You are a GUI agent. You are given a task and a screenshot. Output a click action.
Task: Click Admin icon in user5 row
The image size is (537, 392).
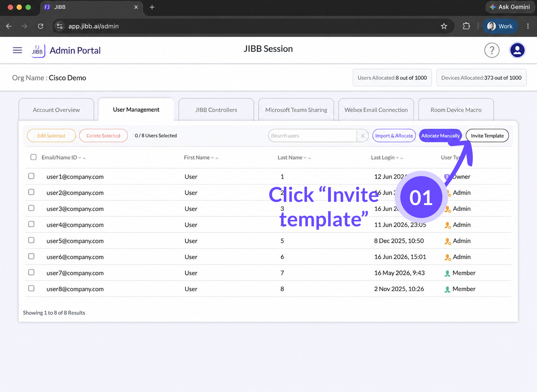coord(447,241)
